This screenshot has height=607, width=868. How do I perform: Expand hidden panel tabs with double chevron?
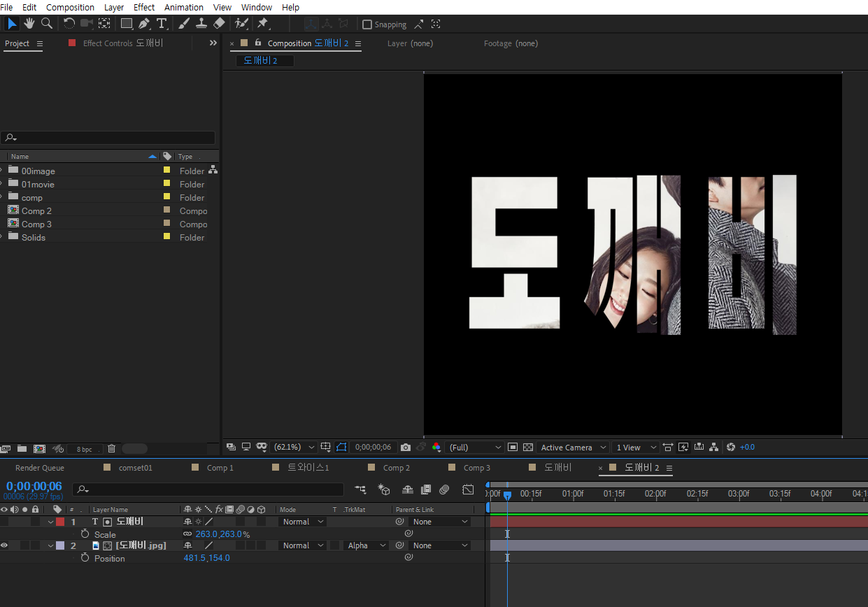click(213, 43)
